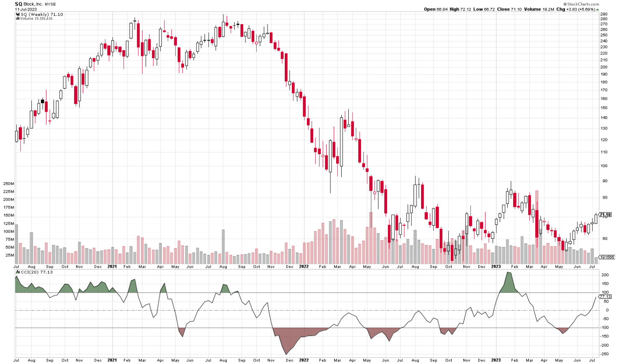Viewport: 626px width, 364px height.
Task: Click the SQ ticker symbol in the header
Action: (x=18, y=4)
